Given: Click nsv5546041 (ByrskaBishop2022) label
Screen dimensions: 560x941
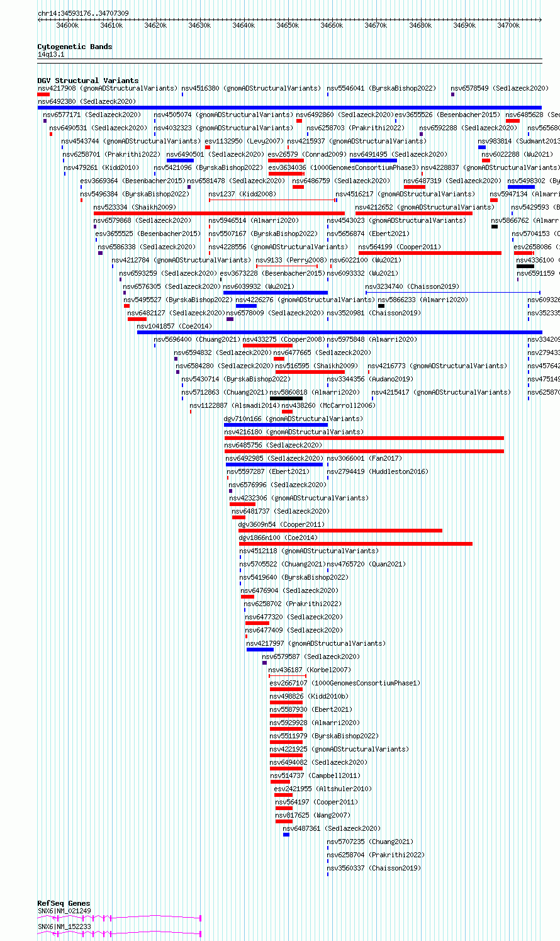Looking at the screenshot, I should point(381,88).
